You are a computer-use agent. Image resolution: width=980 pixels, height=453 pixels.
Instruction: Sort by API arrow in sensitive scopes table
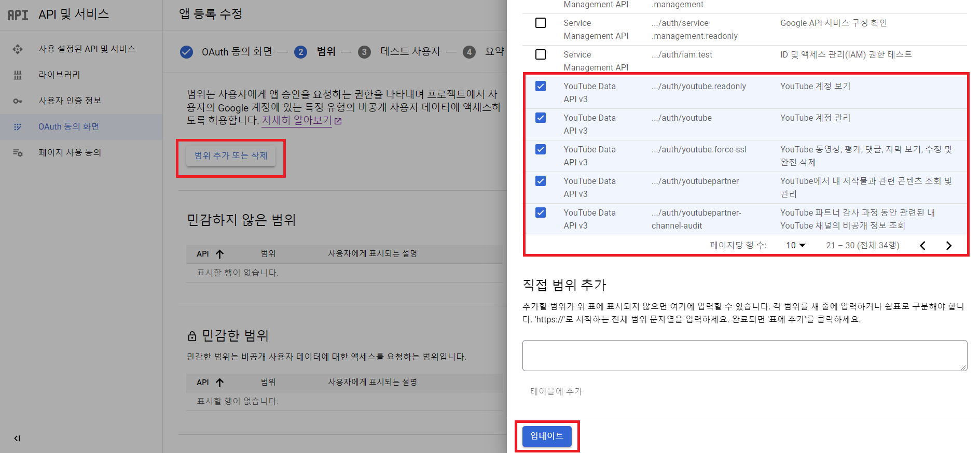(x=220, y=383)
